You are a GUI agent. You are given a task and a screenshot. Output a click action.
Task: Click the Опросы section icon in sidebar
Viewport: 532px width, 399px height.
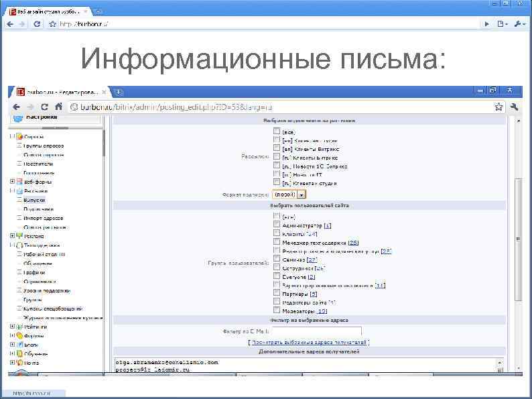[x=19, y=137]
